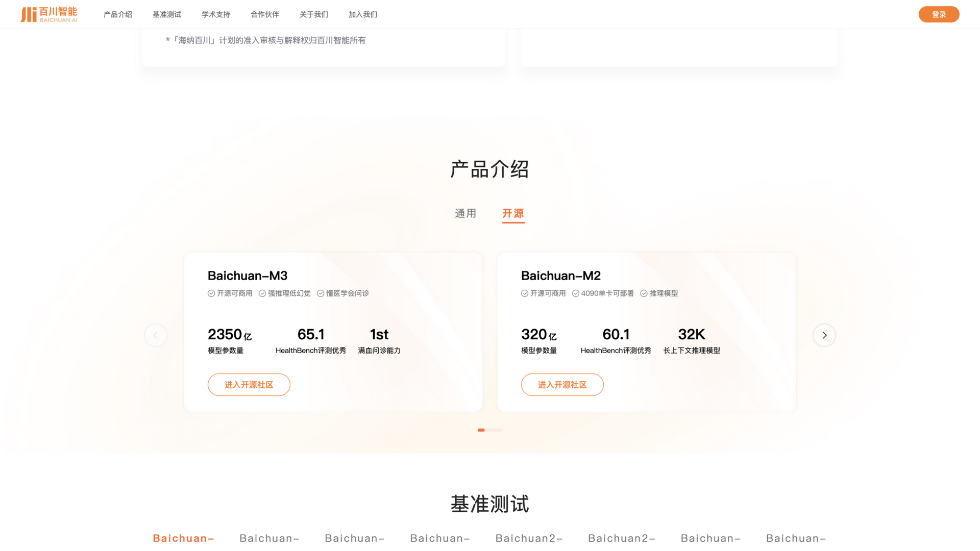Click the 海纳百川 plan disclaimer note
The width and height of the screenshot is (980, 551).
[x=265, y=40]
